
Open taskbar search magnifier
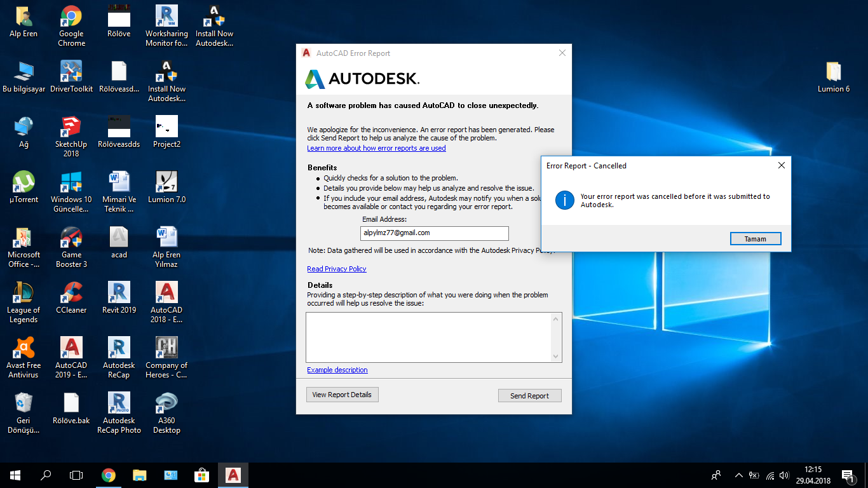[x=46, y=475]
